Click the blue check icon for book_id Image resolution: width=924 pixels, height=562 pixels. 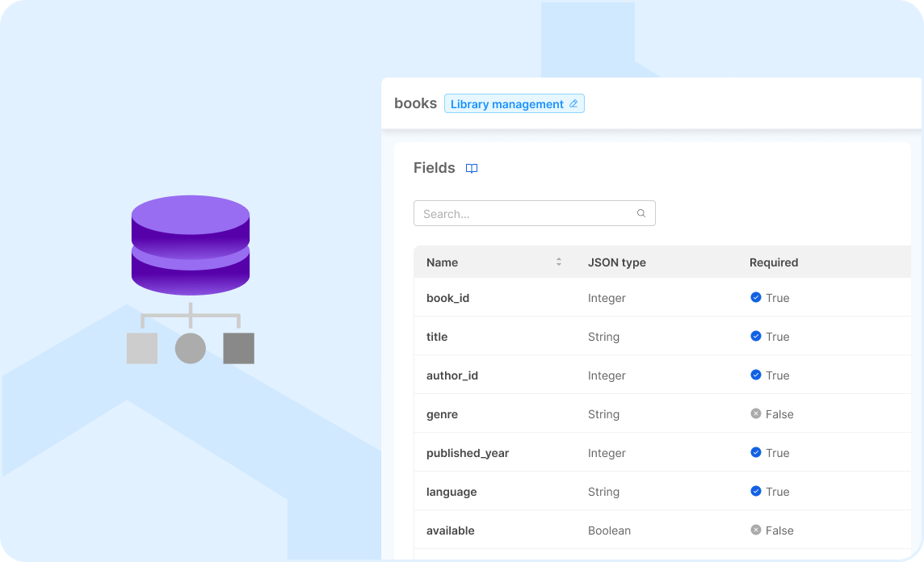coord(756,298)
